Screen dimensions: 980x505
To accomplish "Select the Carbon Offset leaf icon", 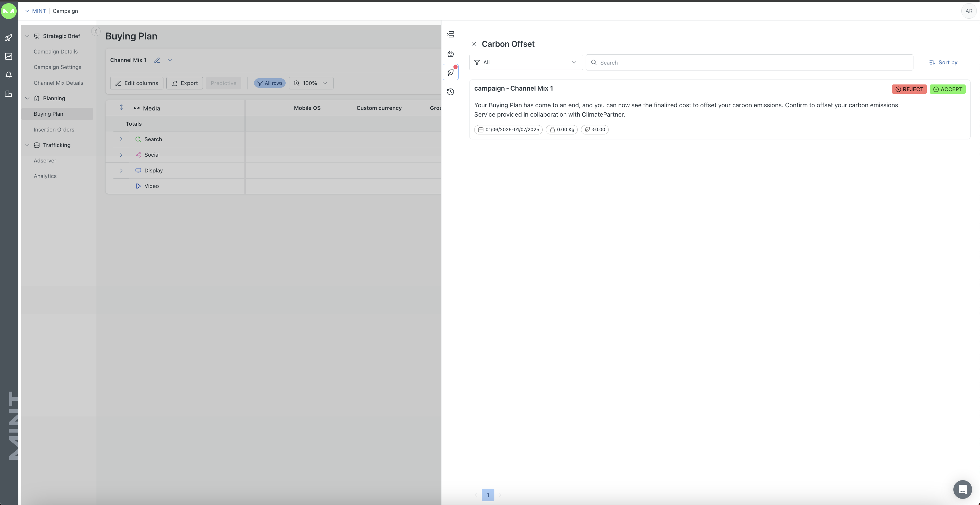I will (451, 72).
